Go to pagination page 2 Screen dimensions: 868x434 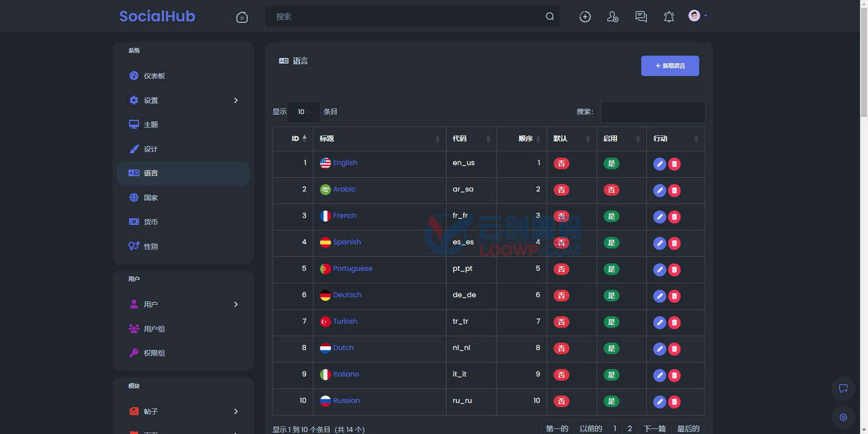(629, 429)
